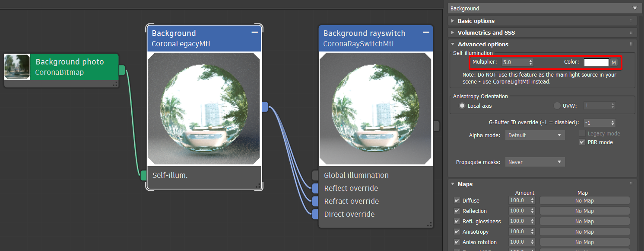
Task: Open the Propagate masks dropdown
Action: click(535, 161)
